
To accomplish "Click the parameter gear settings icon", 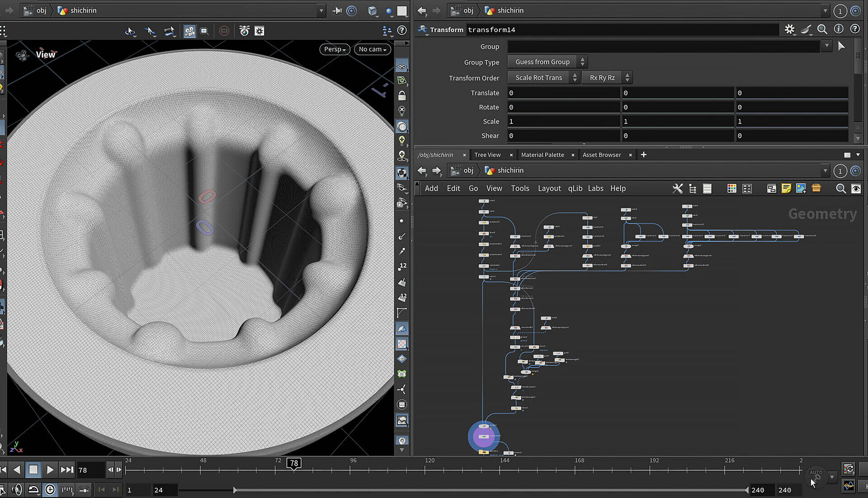I will [789, 29].
